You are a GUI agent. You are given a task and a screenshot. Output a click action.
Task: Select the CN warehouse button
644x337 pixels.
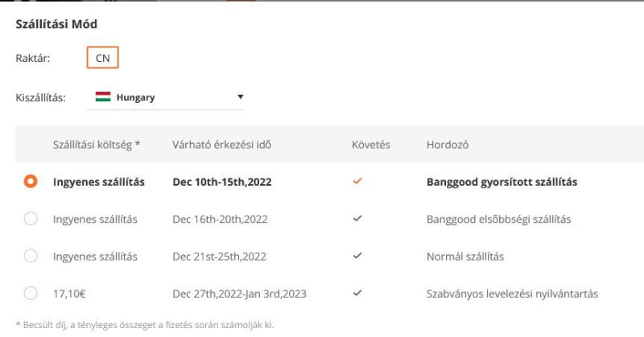[103, 58]
